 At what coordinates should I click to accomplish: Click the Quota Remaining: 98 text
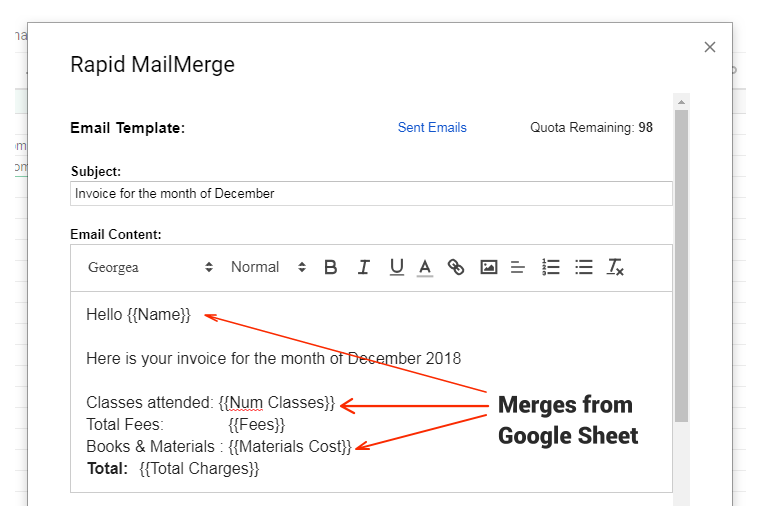[591, 127]
